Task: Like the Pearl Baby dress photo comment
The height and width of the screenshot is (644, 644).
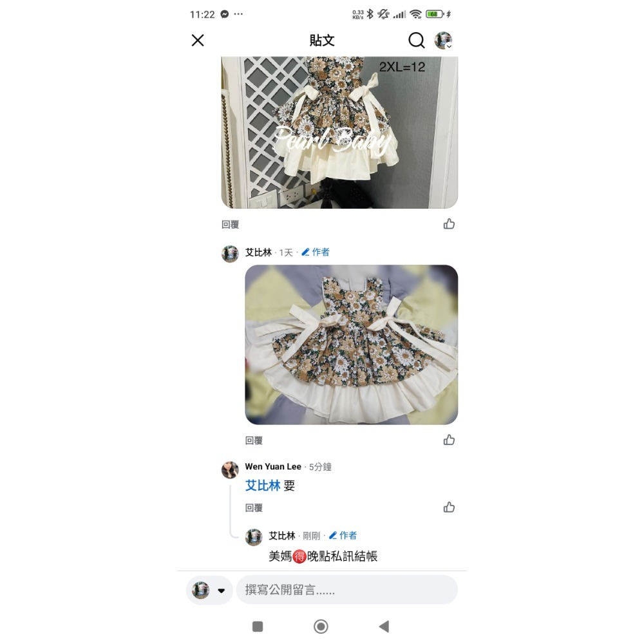Action: [x=449, y=224]
